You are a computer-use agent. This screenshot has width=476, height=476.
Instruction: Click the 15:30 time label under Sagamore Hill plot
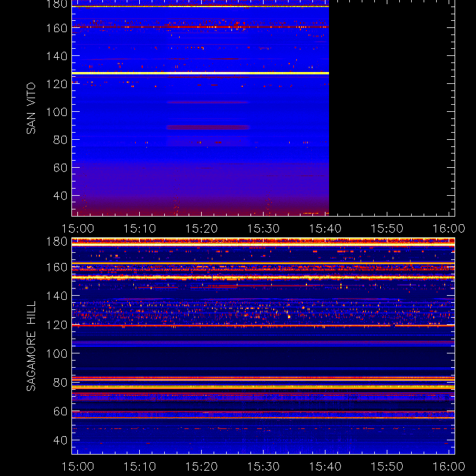[263, 466]
